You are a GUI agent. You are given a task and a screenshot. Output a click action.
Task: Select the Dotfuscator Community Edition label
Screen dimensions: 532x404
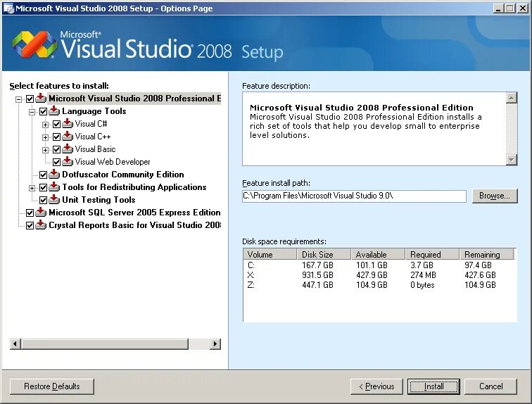coord(123,175)
